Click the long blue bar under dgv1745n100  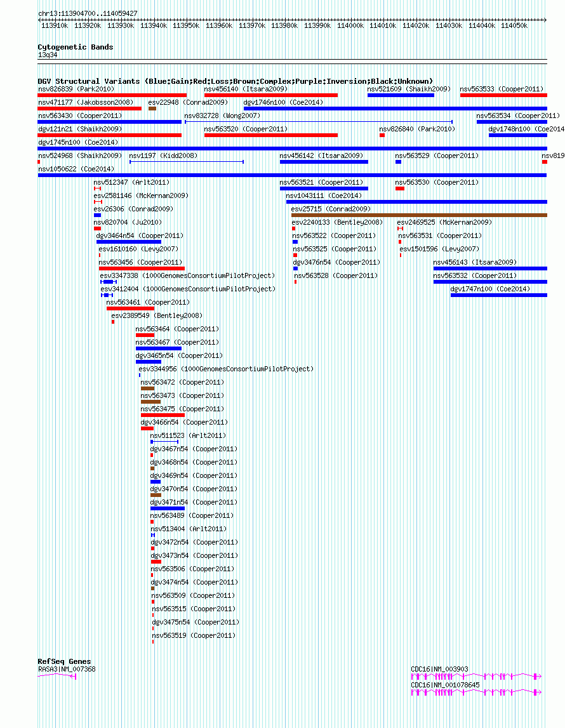point(293,149)
